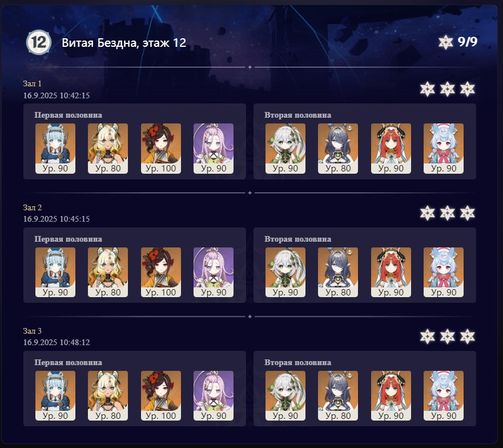Click the purple-background character in Зал 2
Viewport: 503px width, 448px height.
214,272
